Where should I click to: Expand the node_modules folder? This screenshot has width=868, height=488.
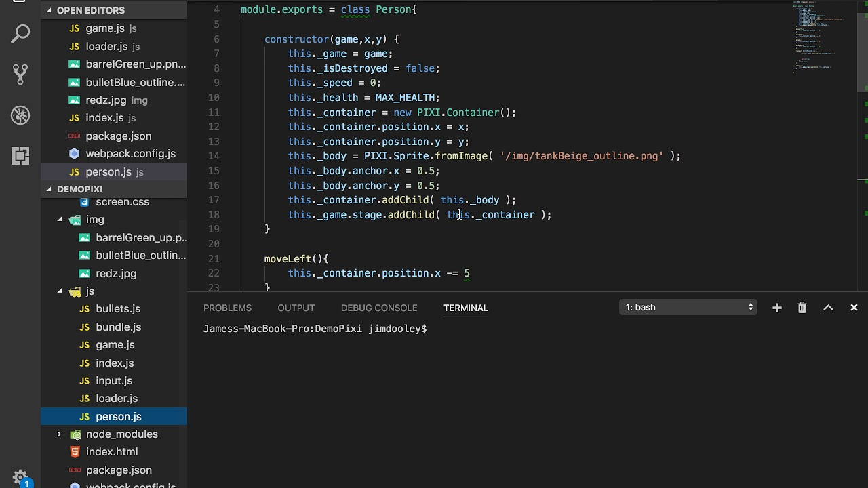[x=58, y=434]
